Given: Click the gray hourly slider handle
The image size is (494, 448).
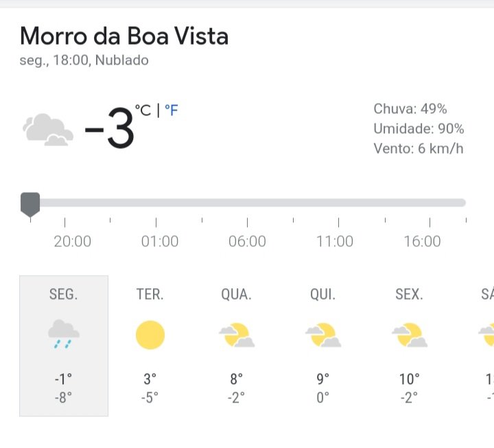Looking at the screenshot, I should coord(30,204).
